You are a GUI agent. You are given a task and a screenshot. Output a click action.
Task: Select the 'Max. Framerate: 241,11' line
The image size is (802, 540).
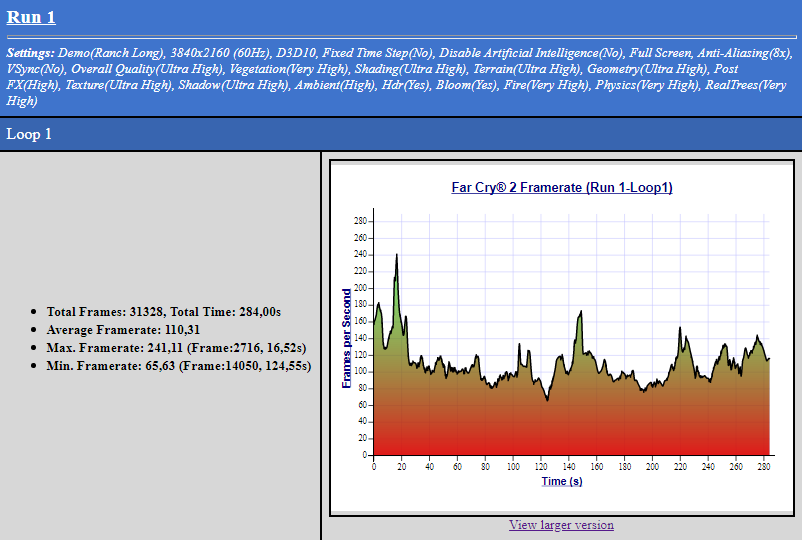coord(176,348)
